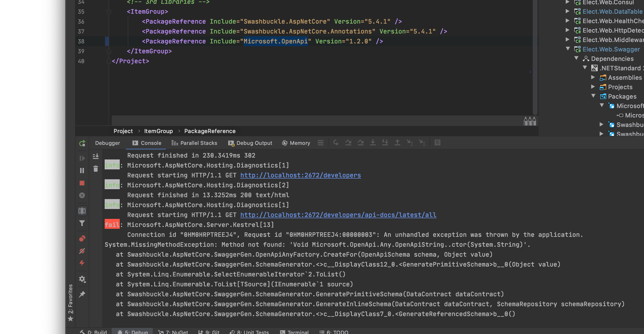This screenshot has width=644, height=334.
Task: Clear console output with the trash icon
Action: (x=95, y=169)
